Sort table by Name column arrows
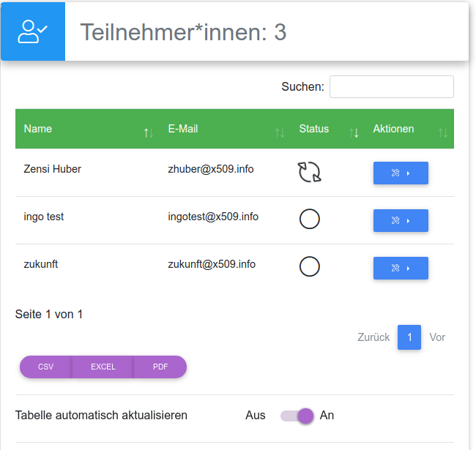This screenshot has width=476, height=450. (x=148, y=132)
